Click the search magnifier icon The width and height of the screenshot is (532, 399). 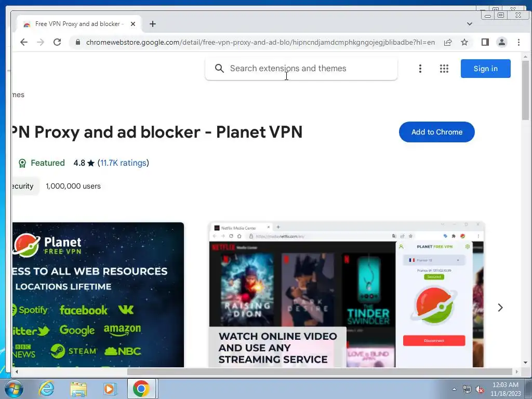tap(219, 68)
